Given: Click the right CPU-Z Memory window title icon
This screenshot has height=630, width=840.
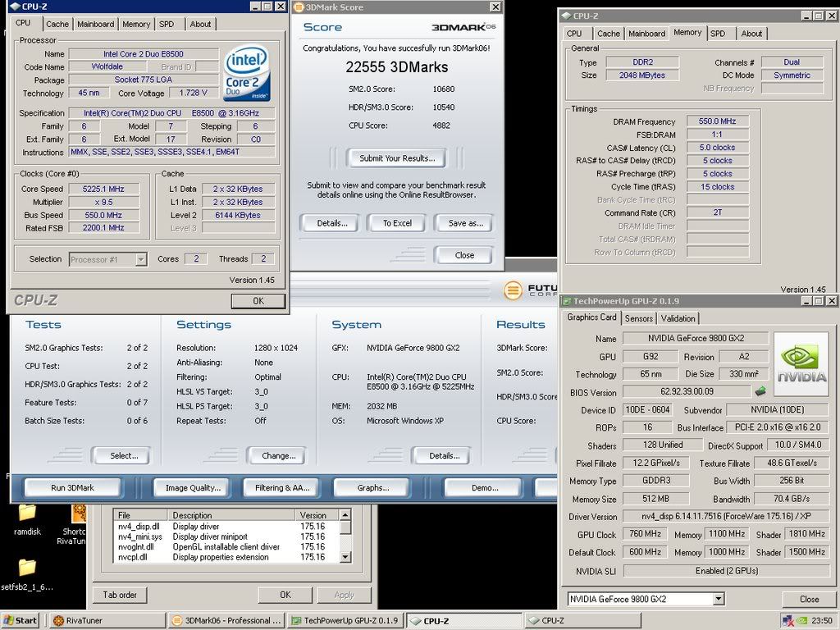Looking at the screenshot, I should pyautogui.click(x=567, y=16).
